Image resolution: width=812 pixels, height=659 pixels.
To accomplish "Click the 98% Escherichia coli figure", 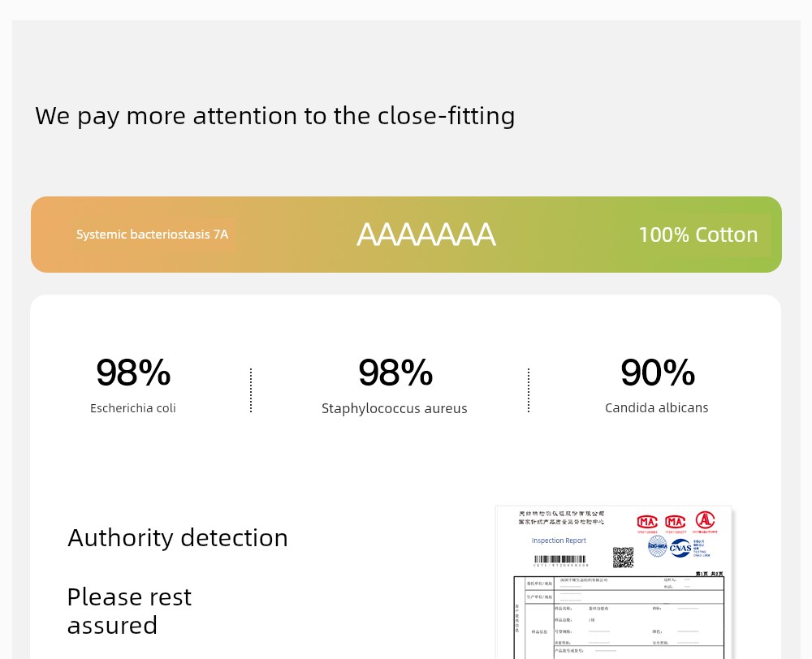I will tap(133, 373).
